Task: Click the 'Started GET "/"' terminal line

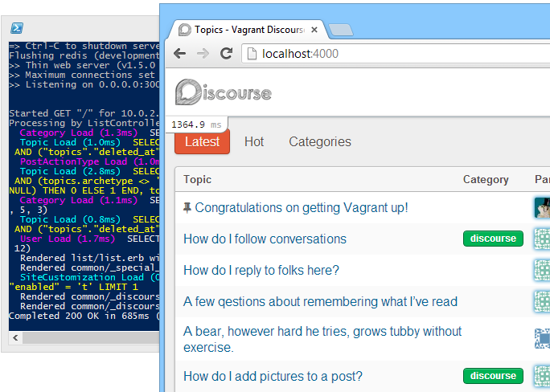Action: coord(84,113)
